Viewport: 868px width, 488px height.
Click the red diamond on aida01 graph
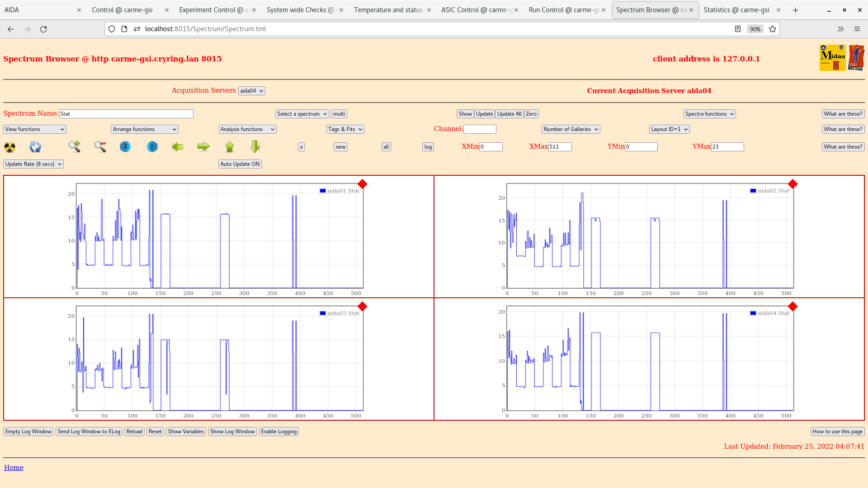point(362,184)
